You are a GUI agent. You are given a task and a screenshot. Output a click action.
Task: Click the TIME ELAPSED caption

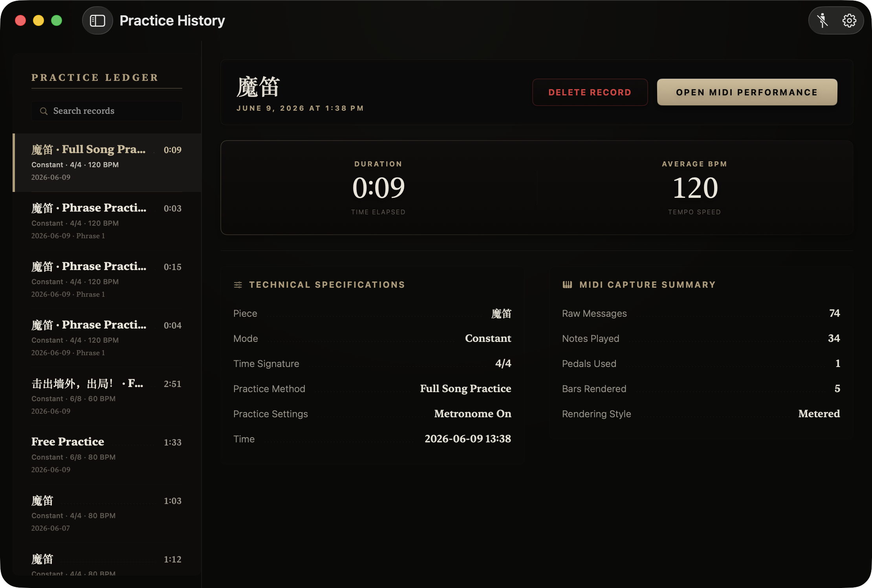point(378,212)
